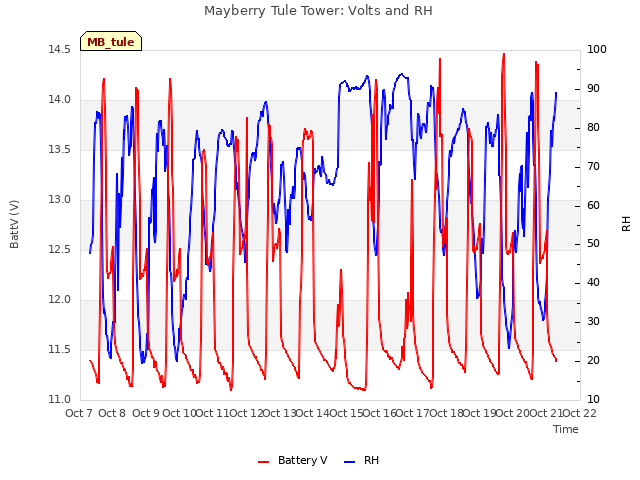Click the MB_tule annotation label

(x=111, y=42)
